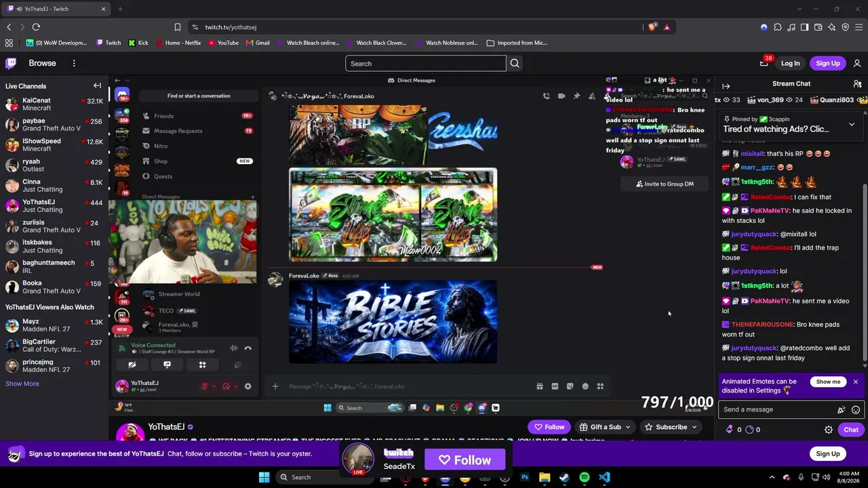Open Spotify from the Windows taskbar
Viewport: 868px width, 488px height.
[x=584, y=477]
